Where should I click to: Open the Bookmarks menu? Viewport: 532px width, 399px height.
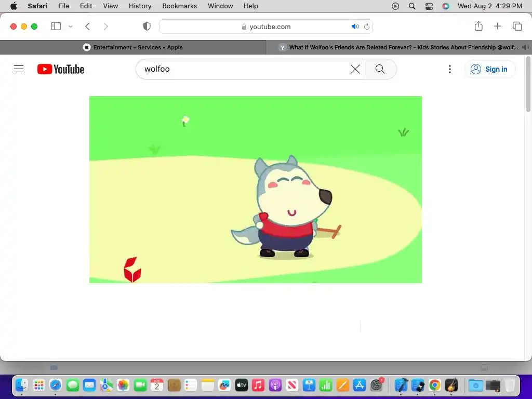179,6
